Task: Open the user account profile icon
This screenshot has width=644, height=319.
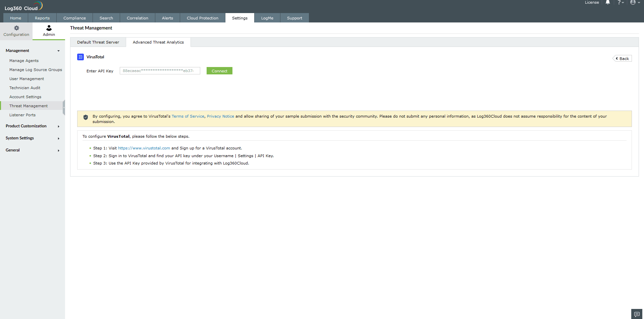Action: pos(634,3)
